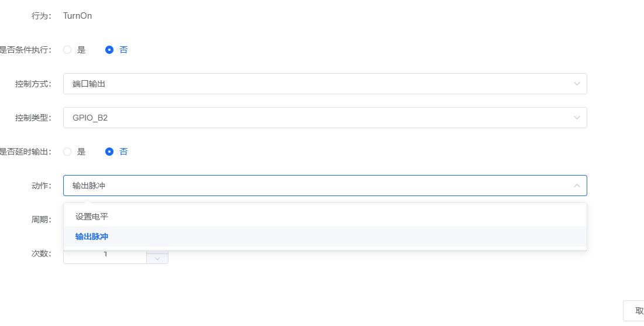
Task: Click the 次数 number input field
Action: point(105,256)
